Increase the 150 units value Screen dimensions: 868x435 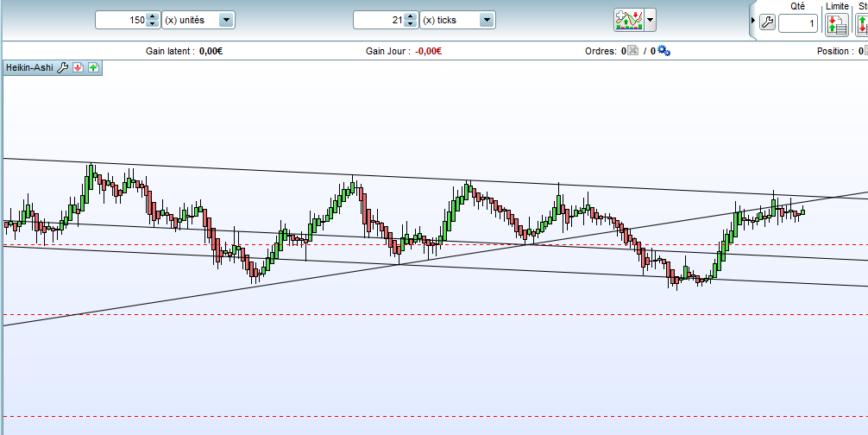(153, 16)
